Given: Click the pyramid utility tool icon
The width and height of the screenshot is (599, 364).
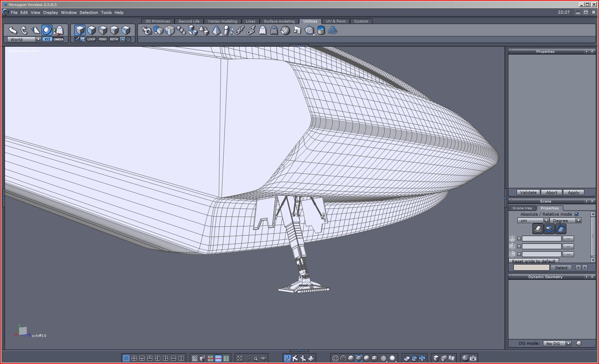Looking at the screenshot, I should coord(216,31).
